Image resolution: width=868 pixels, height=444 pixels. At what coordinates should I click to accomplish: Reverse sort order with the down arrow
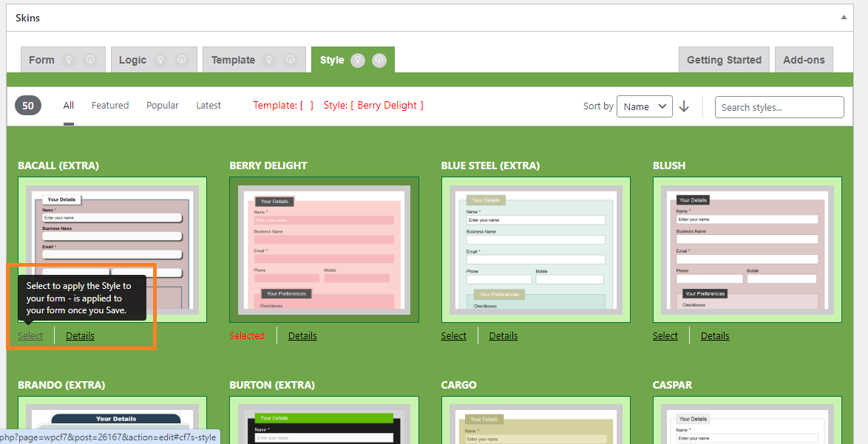[x=684, y=106]
